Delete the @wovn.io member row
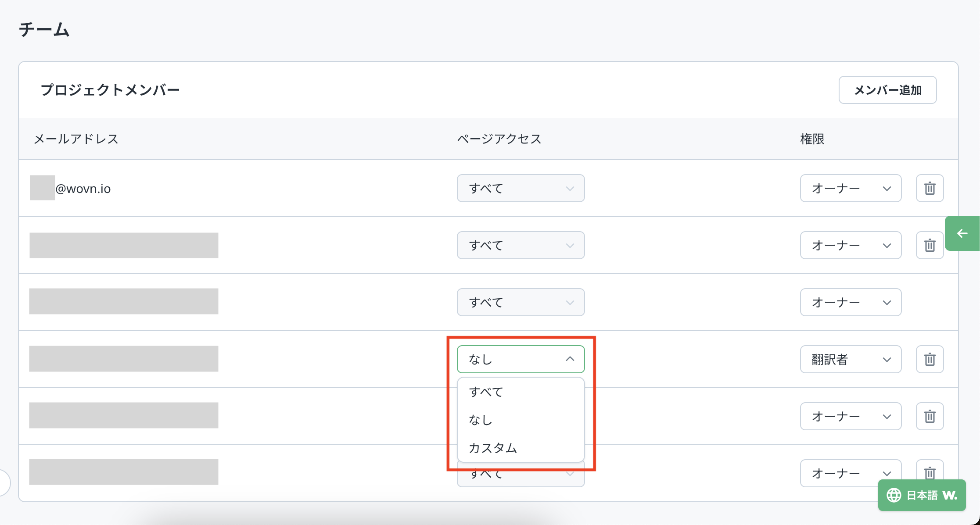The height and width of the screenshot is (525, 980). click(x=930, y=188)
